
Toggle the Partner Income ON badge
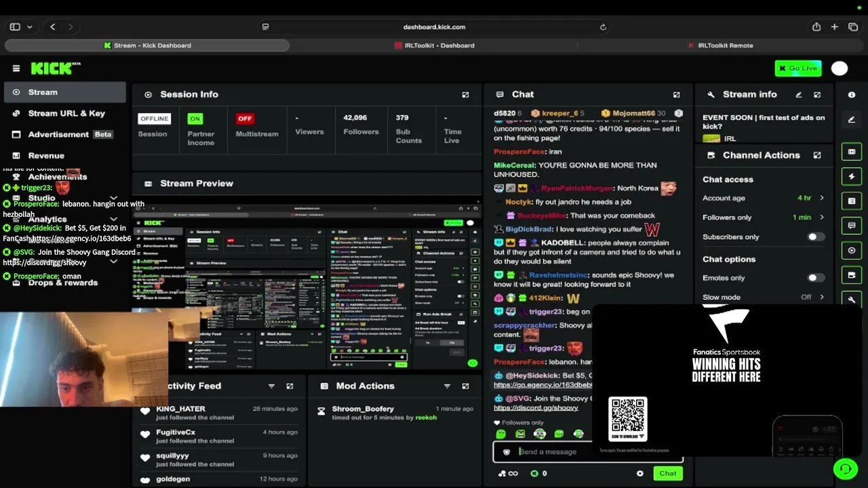[x=195, y=119]
